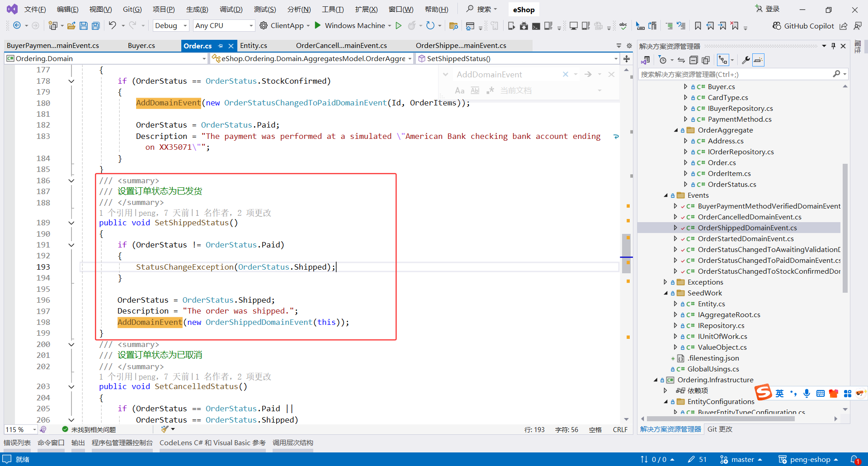Image resolution: width=868 pixels, height=466 pixels.
Task: Switch Solution Explorer between solutions and folders view
Action: pos(646,60)
